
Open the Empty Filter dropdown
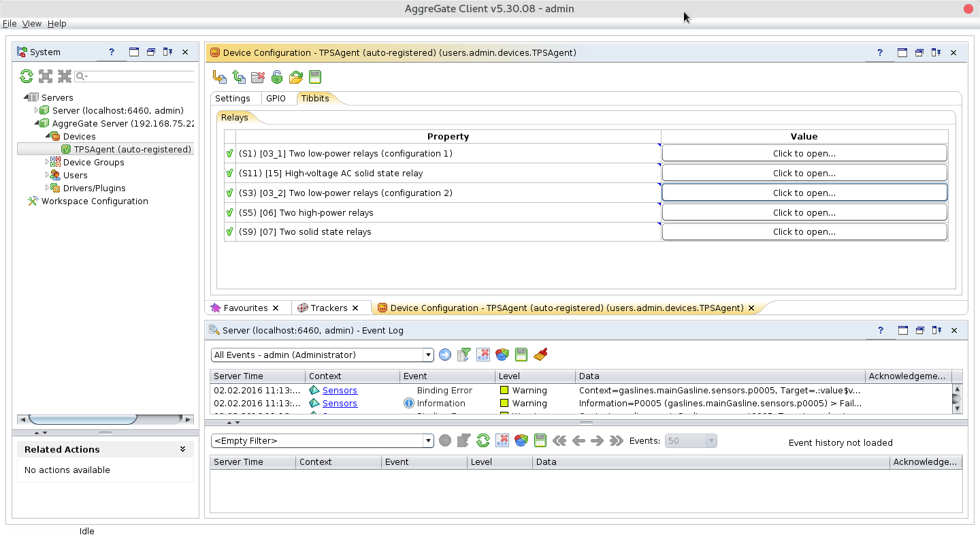[x=429, y=440]
